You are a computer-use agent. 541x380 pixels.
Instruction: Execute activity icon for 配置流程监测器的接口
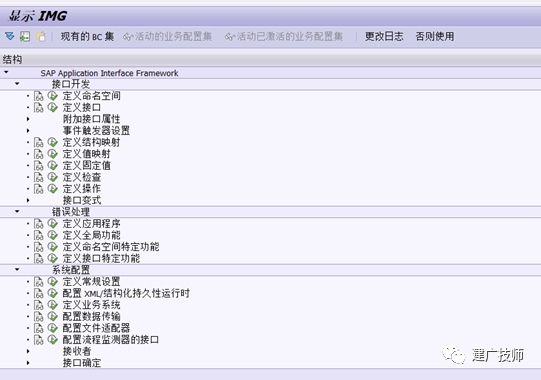click(x=52, y=340)
